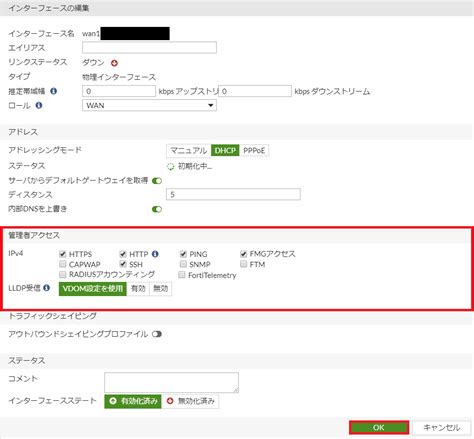Toggle 内部DNSを上書き switch

click(x=157, y=209)
